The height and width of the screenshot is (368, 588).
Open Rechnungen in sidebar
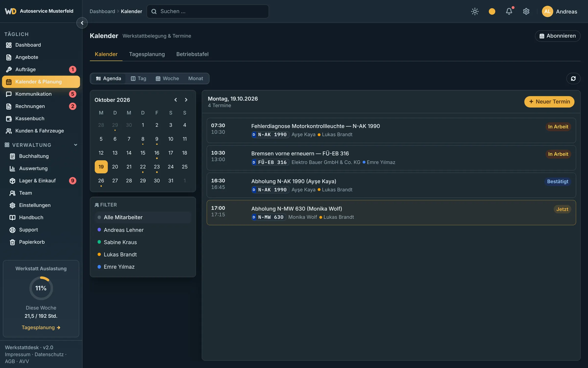click(x=41, y=106)
